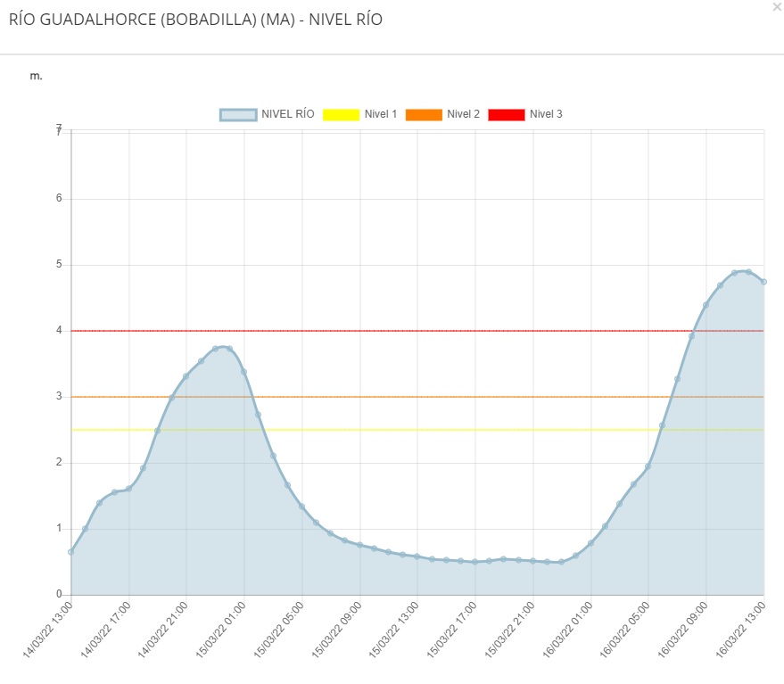784x684 pixels.
Task: Click the y-axis value 6
Action: (59, 199)
